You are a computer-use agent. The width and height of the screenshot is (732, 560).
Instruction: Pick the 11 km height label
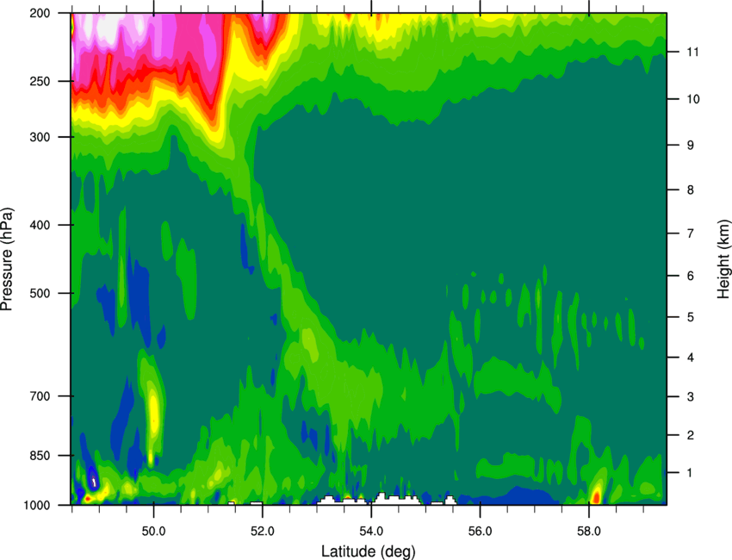(693, 52)
